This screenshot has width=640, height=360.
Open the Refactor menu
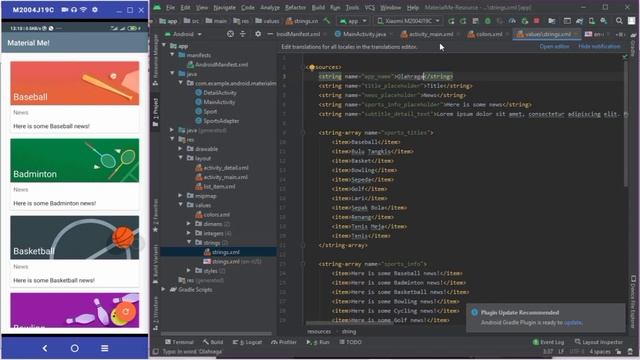coord(295,7)
